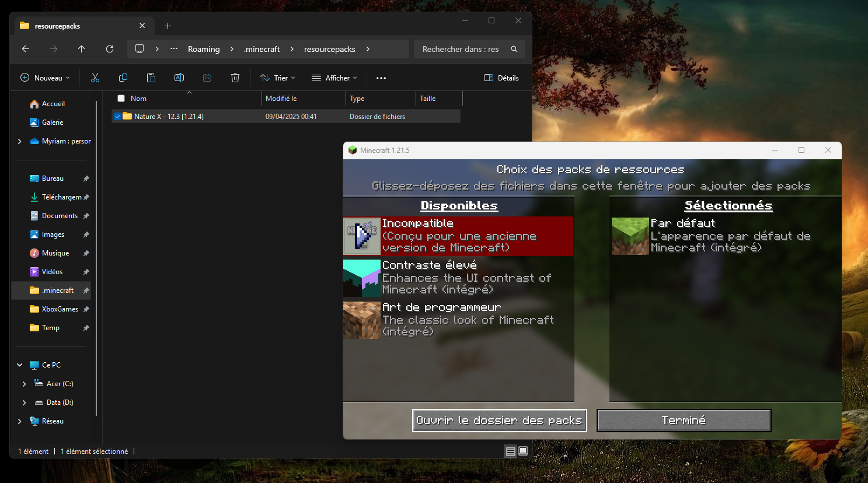
Task: Collapse the Ce PC tree node
Action: (x=20, y=365)
